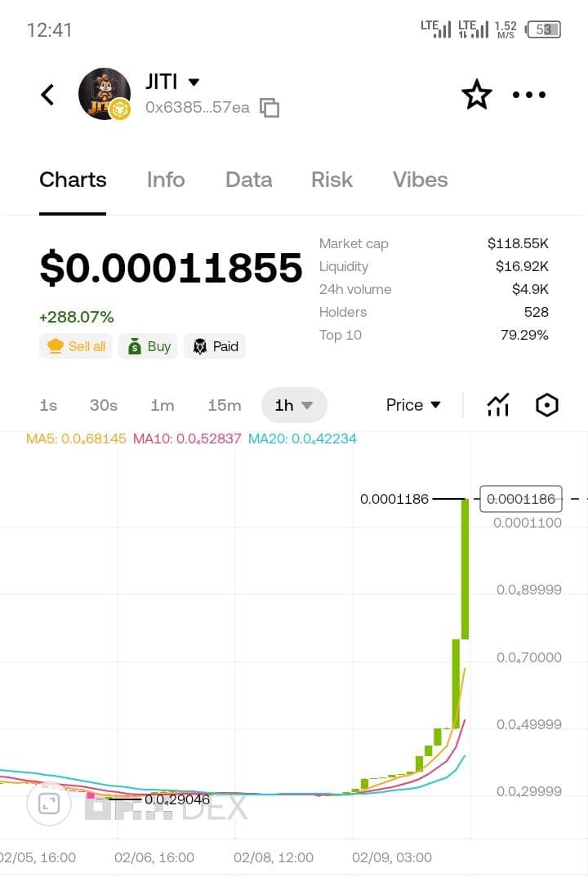Select the 30s timeframe

pyautogui.click(x=104, y=405)
